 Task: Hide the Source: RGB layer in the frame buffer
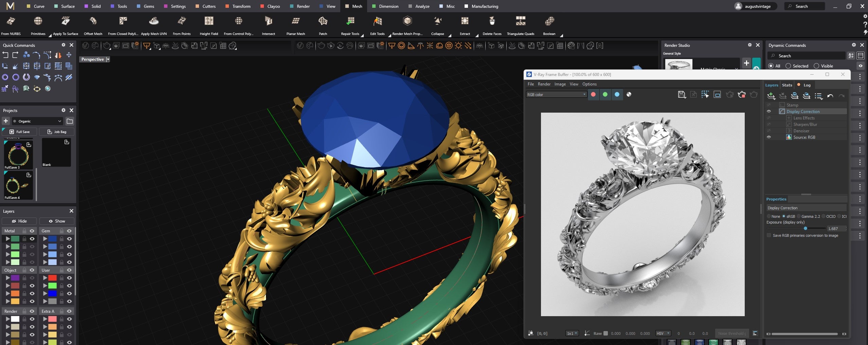(x=769, y=137)
